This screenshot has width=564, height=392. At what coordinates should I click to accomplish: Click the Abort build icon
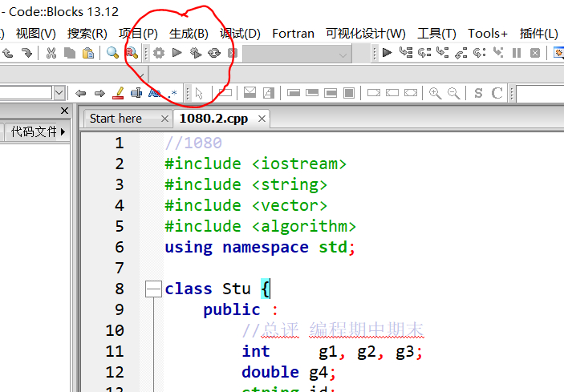point(233,53)
